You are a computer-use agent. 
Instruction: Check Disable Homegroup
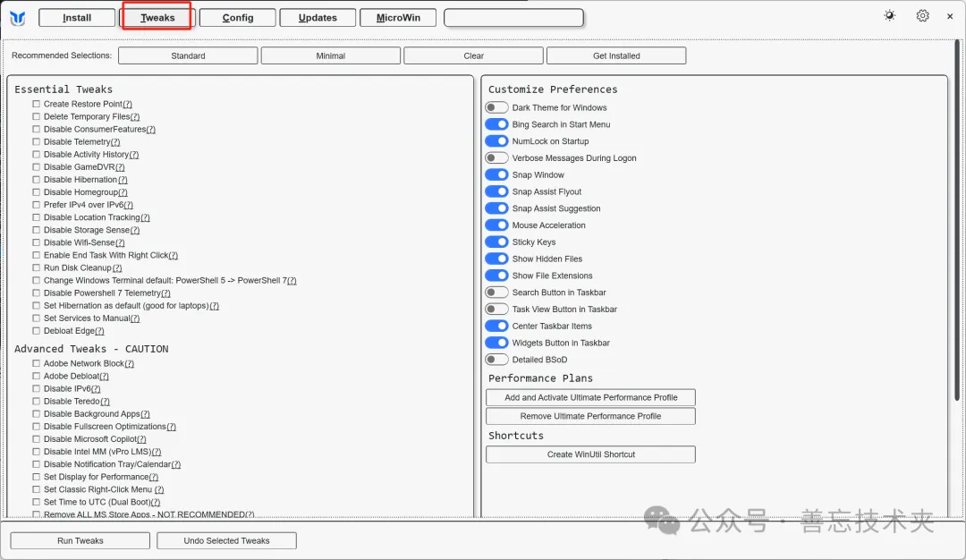coord(37,192)
